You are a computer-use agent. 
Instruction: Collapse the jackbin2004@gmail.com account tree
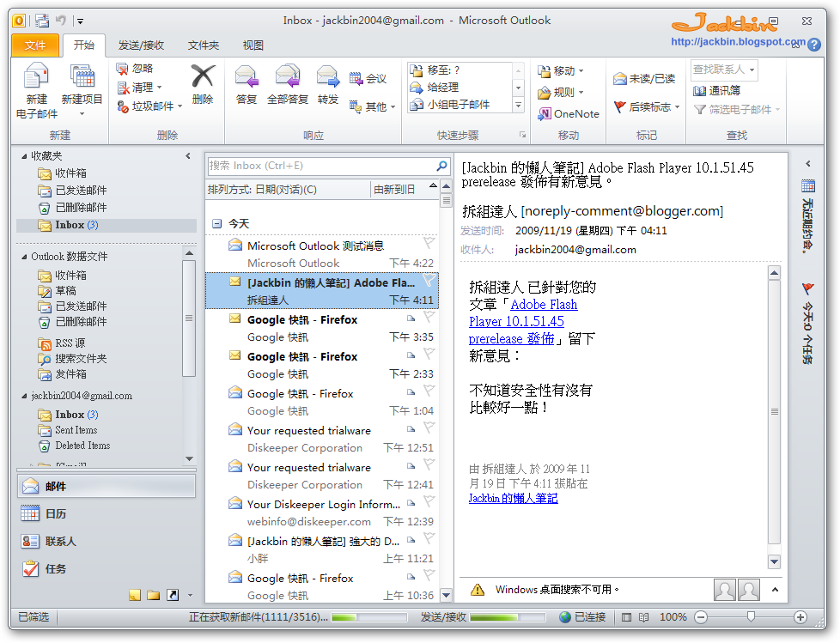tap(24, 396)
